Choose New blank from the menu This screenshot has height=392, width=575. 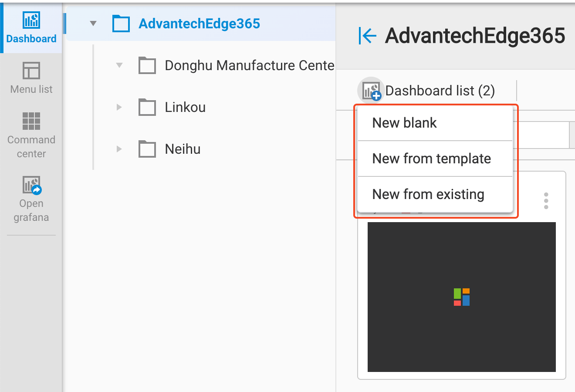(405, 123)
